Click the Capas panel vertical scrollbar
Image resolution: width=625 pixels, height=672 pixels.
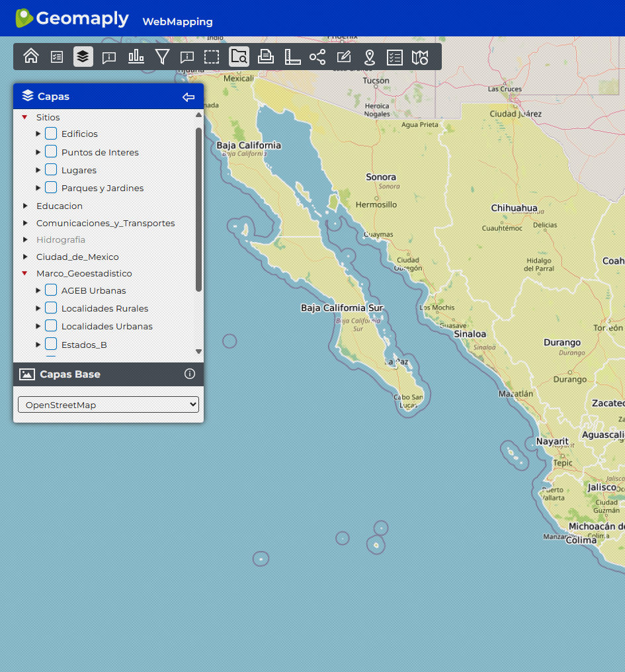click(198, 209)
